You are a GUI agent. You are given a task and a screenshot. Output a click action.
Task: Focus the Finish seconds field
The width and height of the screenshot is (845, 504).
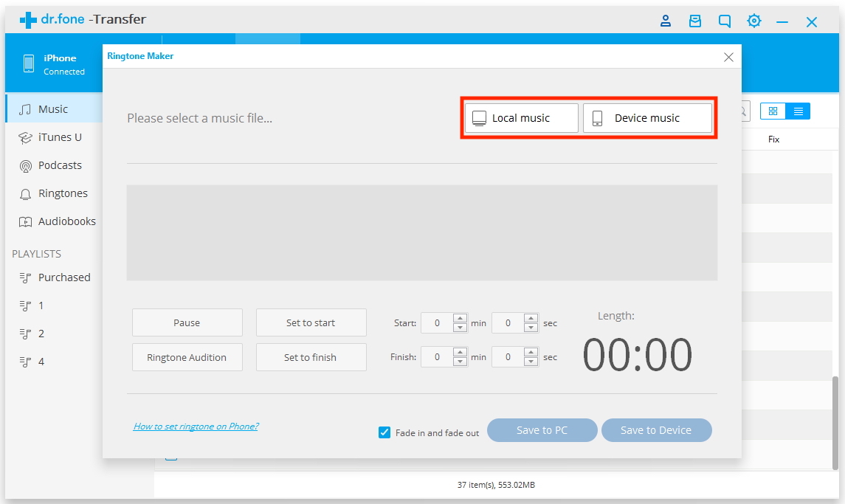coord(508,357)
